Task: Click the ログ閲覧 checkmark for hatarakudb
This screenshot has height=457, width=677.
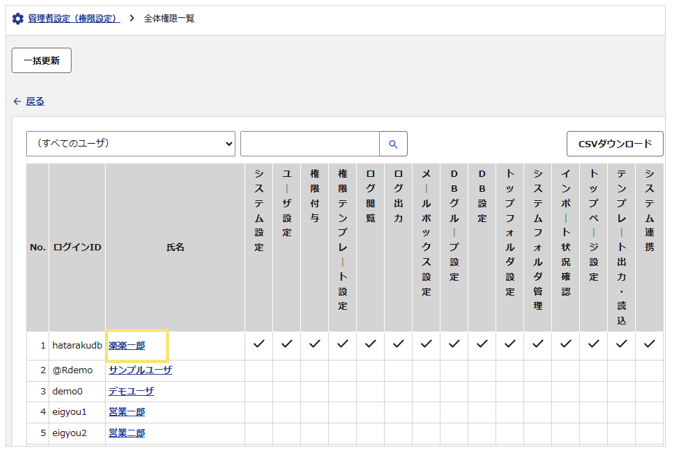Action: pyautogui.click(x=370, y=344)
